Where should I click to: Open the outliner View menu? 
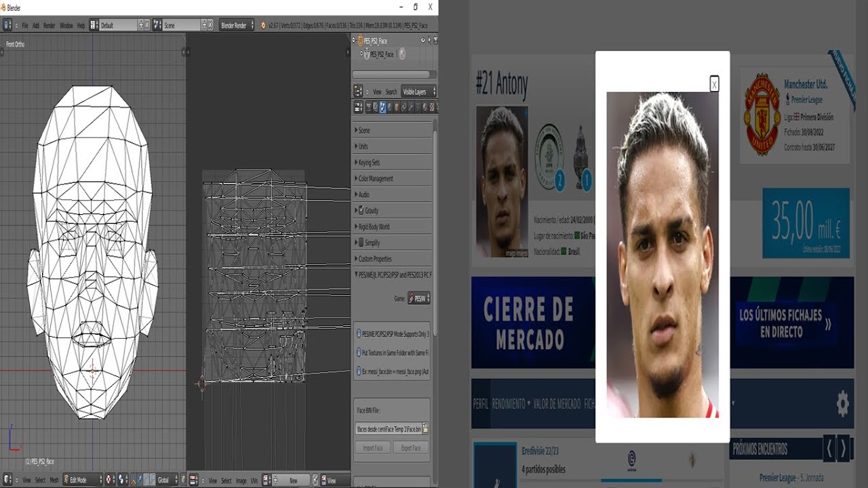(x=377, y=91)
